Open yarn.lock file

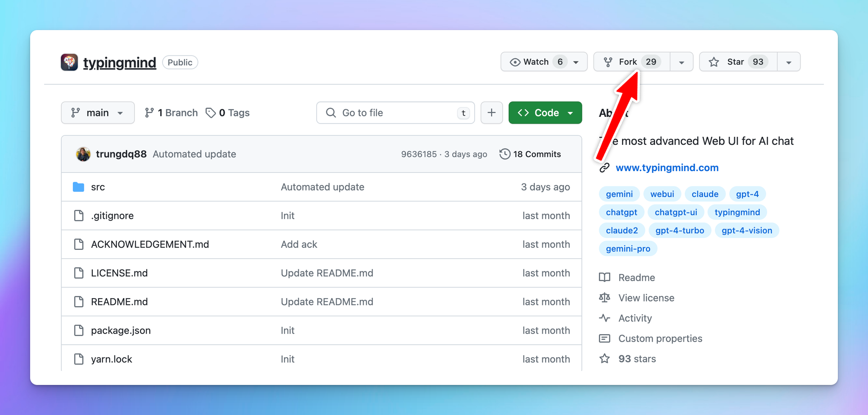point(111,359)
